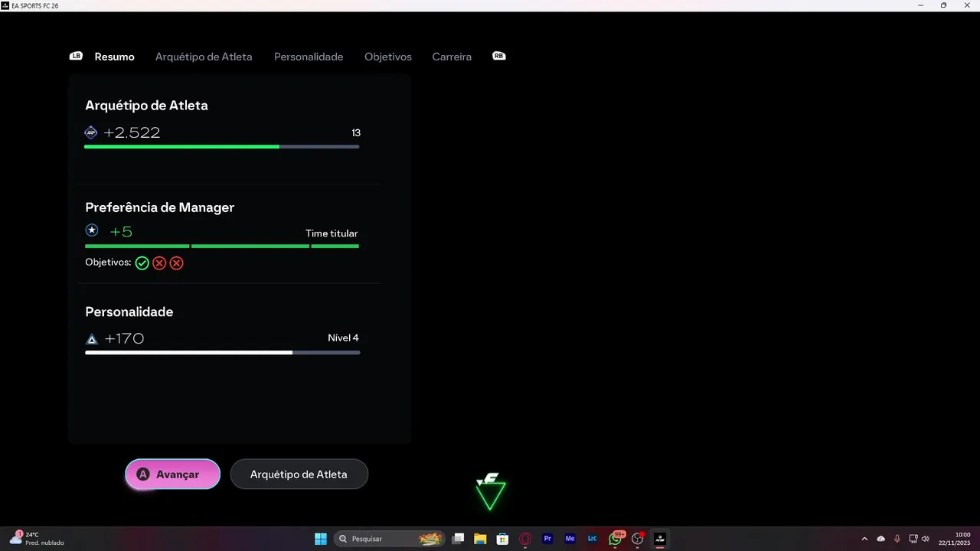Image resolution: width=980 pixels, height=551 pixels.
Task: Open WhatsApp from the taskbar
Action: tap(615, 539)
